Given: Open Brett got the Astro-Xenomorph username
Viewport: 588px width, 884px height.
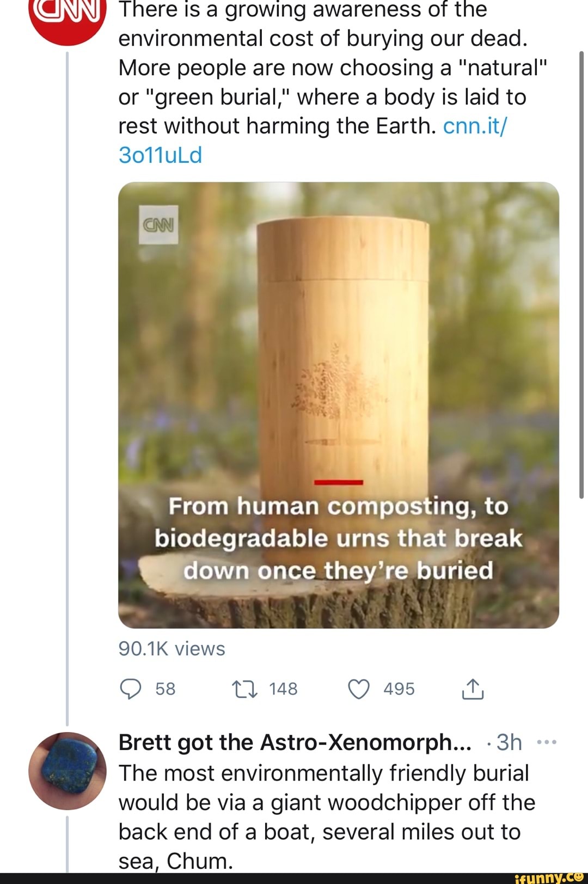Looking at the screenshot, I should (x=295, y=742).
